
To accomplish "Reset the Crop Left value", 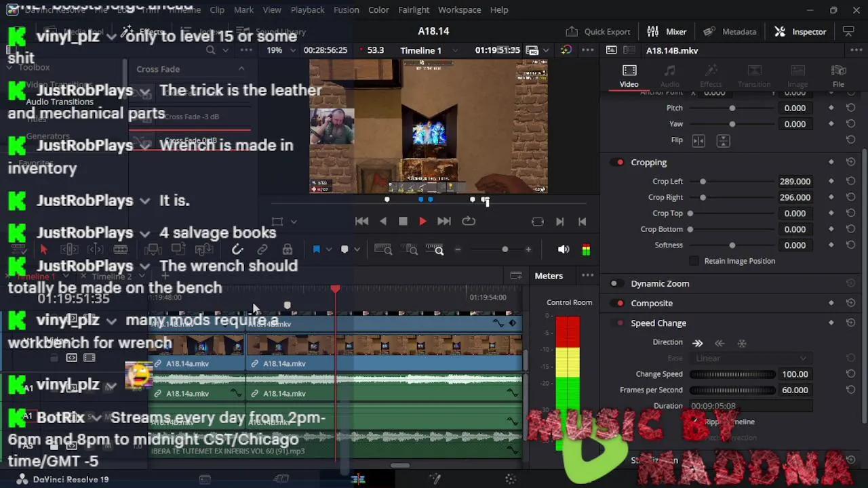I will 850,182.
